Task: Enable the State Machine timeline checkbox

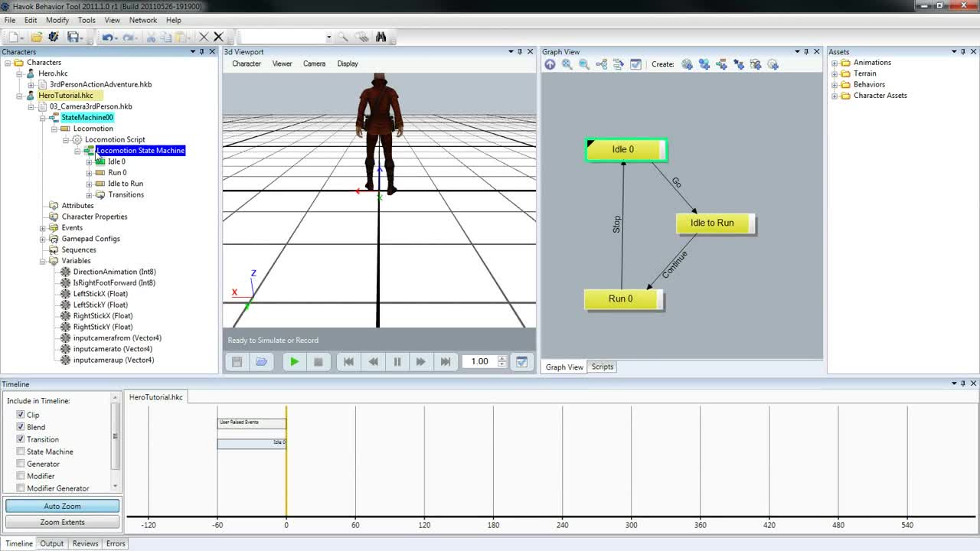Action: (x=21, y=452)
